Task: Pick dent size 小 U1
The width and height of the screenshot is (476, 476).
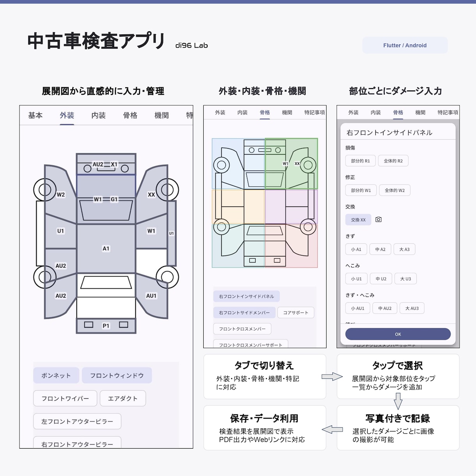Action: [356, 279]
